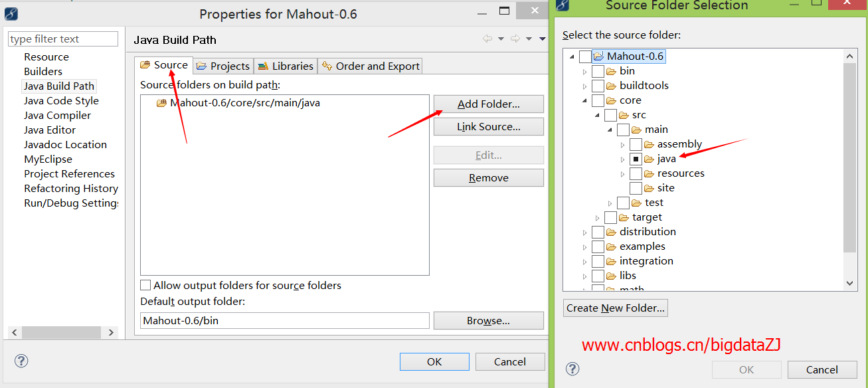Viewport: 868px width, 388px height.
Task: Click the bin folder icon
Action: coord(611,71)
